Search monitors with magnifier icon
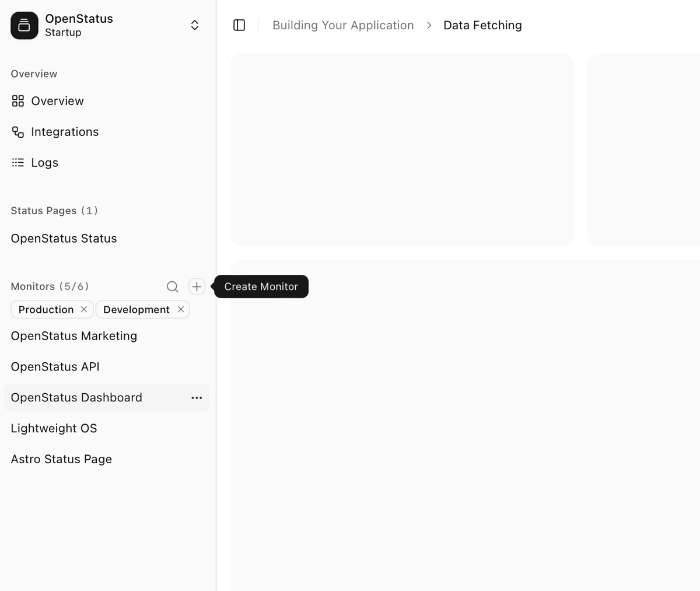Viewport: 700px width, 591px height. (x=172, y=286)
